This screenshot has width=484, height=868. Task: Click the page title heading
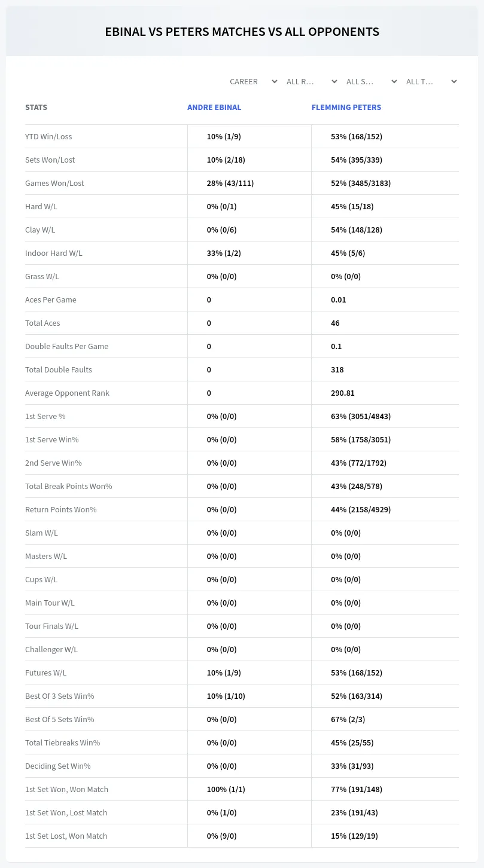(x=242, y=32)
